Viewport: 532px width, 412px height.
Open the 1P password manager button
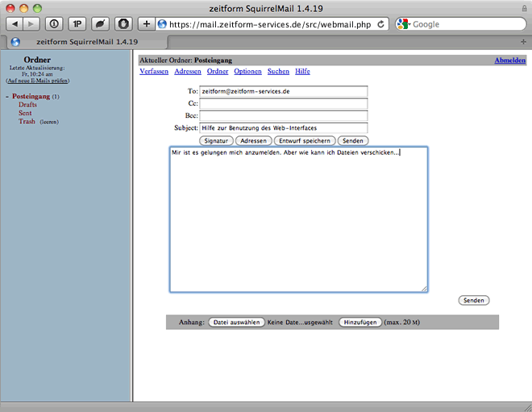tap(77, 24)
